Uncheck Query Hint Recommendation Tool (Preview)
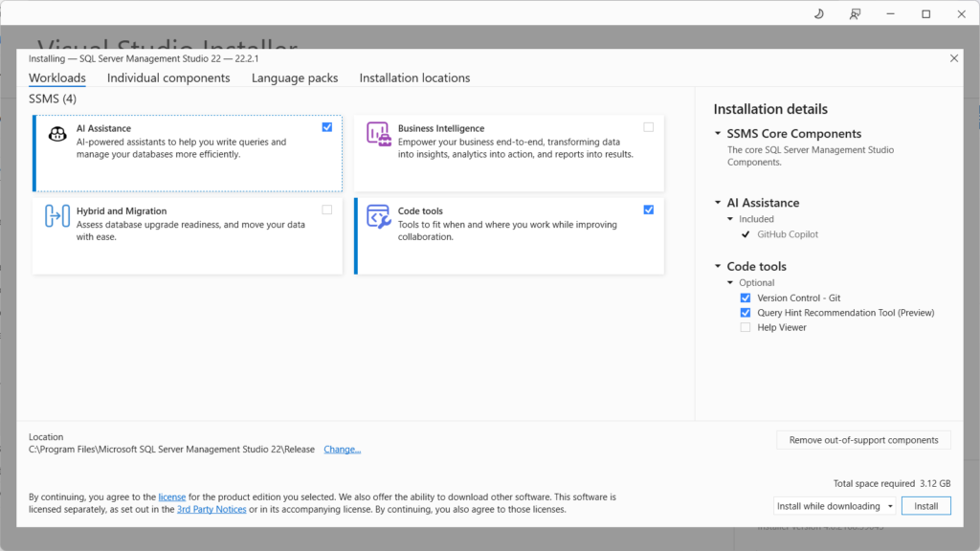This screenshot has width=980, height=551. (x=746, y=313)
